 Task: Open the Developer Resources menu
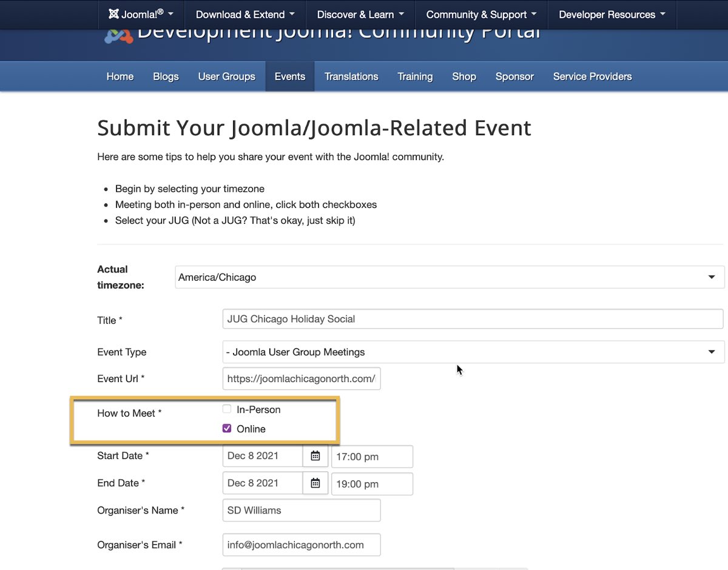point(612,15)
